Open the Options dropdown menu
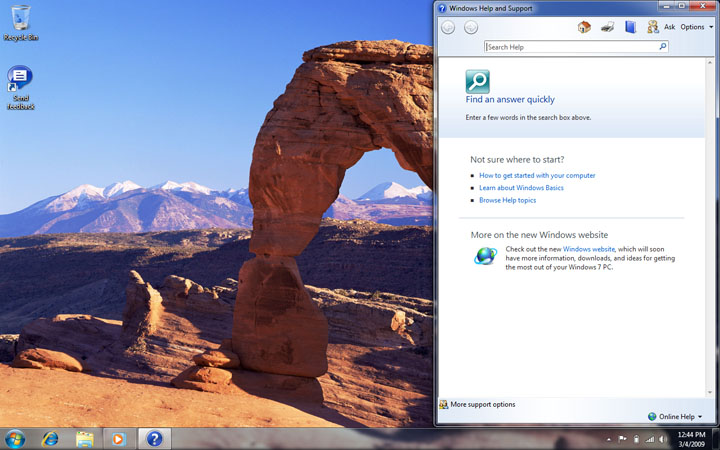The image size is (720, 450). pyautogui.click(x=697, y=27)
